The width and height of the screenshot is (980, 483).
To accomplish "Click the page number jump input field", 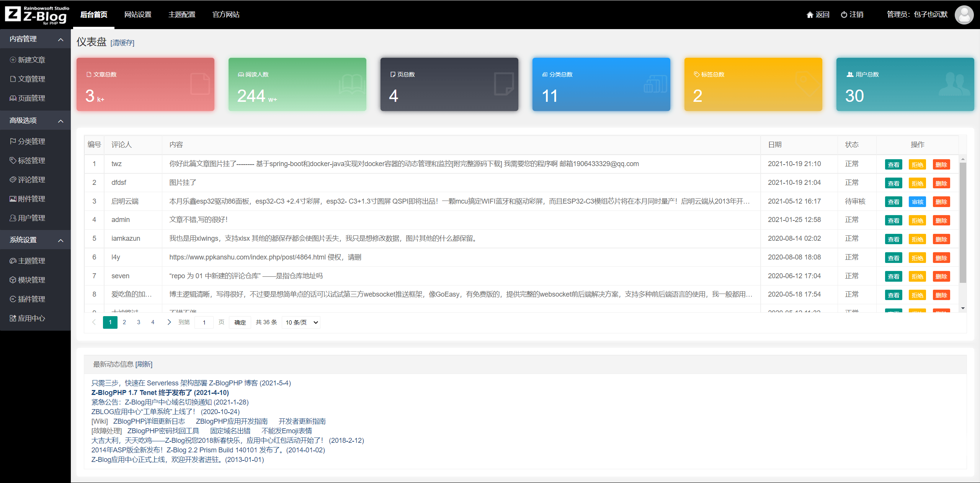I will coord(204,322).
